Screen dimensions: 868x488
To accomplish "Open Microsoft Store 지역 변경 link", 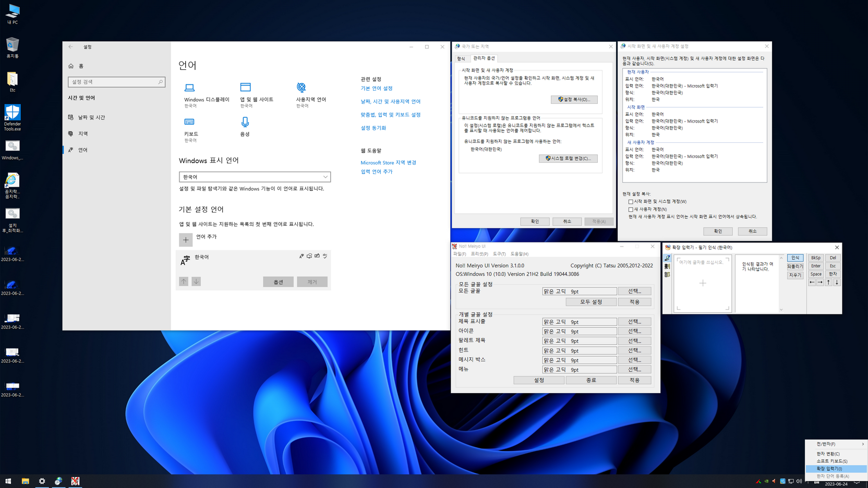I will pos(389,163).
